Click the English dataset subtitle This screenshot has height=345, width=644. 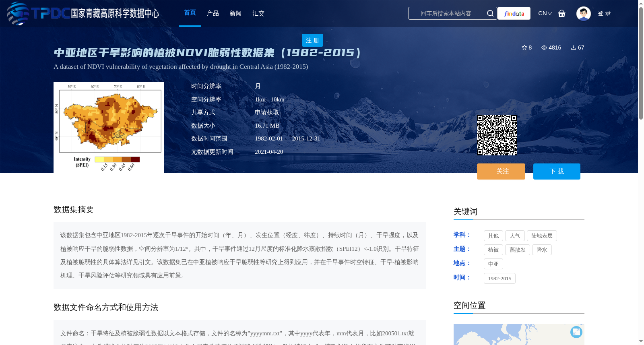(x=181, y=66)
